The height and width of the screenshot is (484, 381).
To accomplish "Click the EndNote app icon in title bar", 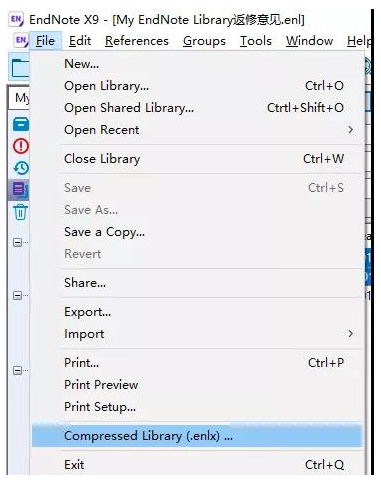I will click(16, 19).
